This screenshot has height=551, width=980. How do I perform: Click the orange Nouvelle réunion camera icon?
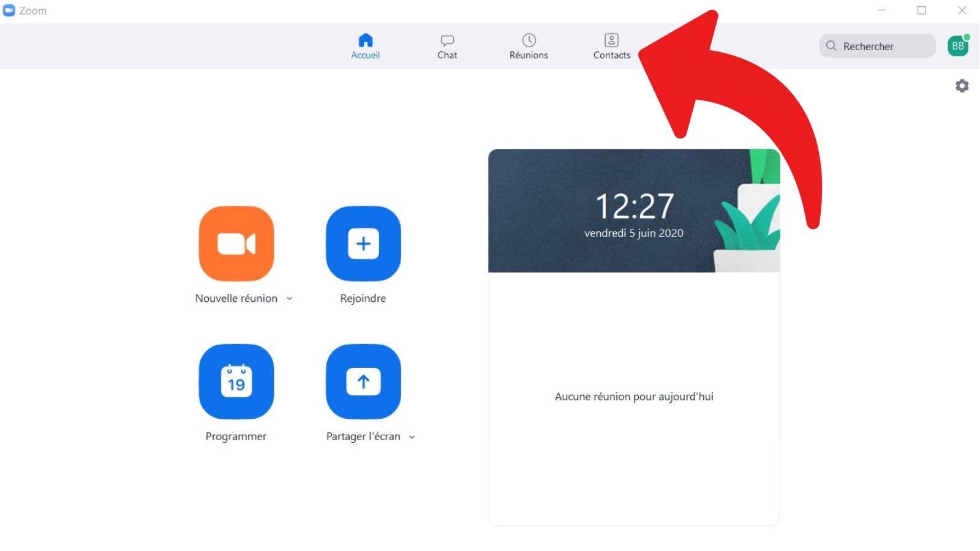point(236,244)
